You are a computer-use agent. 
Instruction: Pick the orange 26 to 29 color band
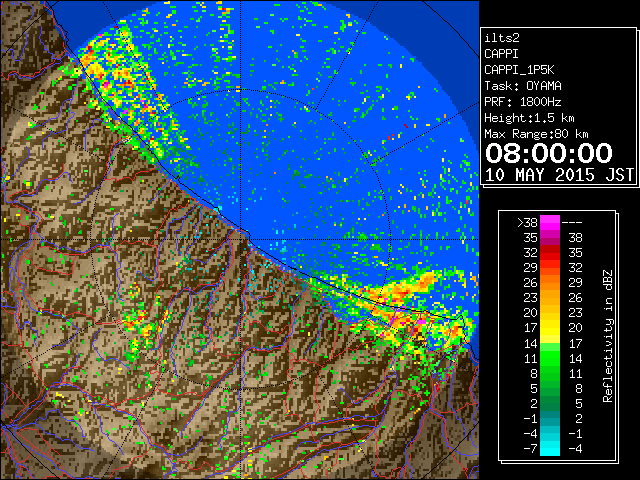[550, 282]
